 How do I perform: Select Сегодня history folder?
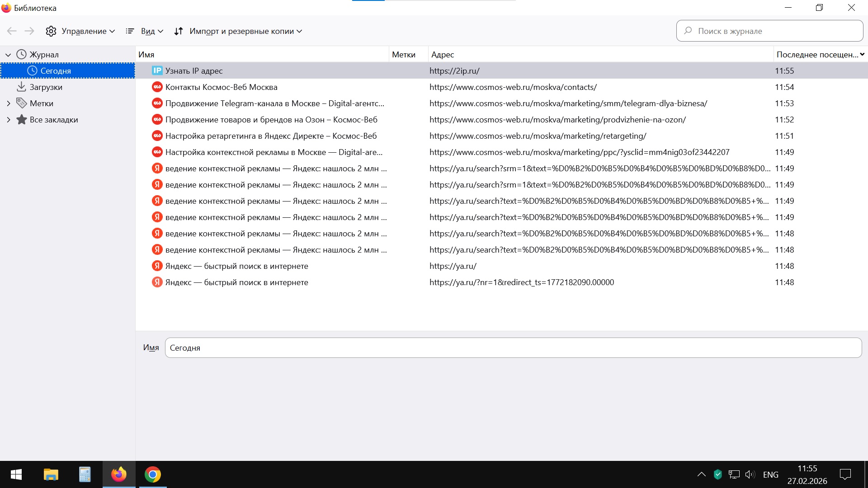click(56, 71)
